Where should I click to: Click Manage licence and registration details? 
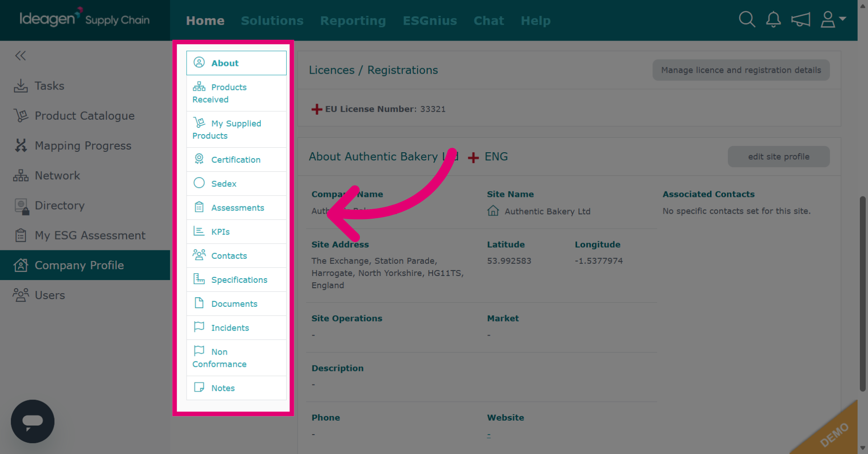point(741,70)
